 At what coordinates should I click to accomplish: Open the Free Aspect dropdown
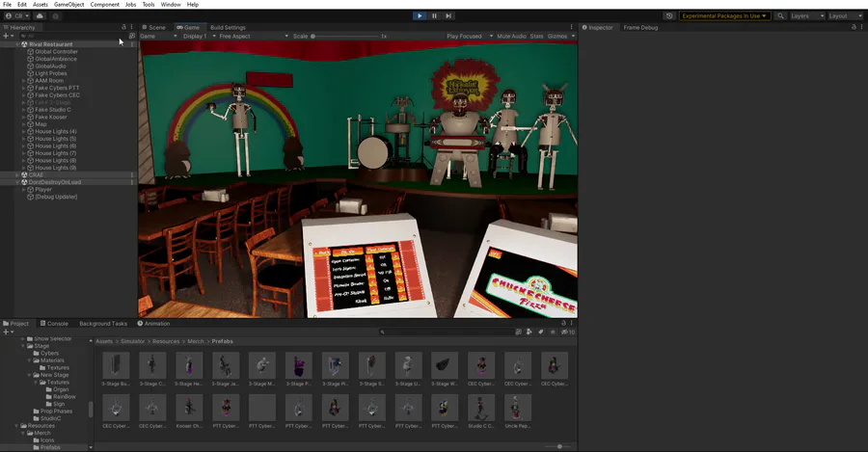coord(253,36)
